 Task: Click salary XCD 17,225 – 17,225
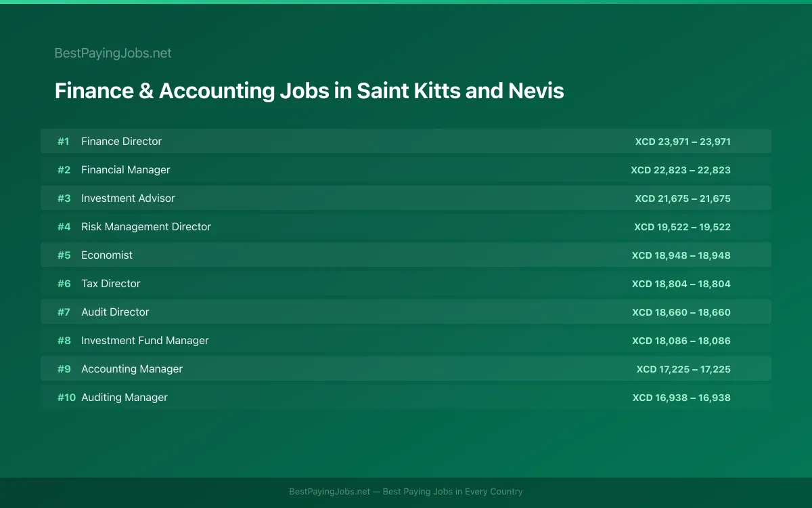[x=683, y=369]
